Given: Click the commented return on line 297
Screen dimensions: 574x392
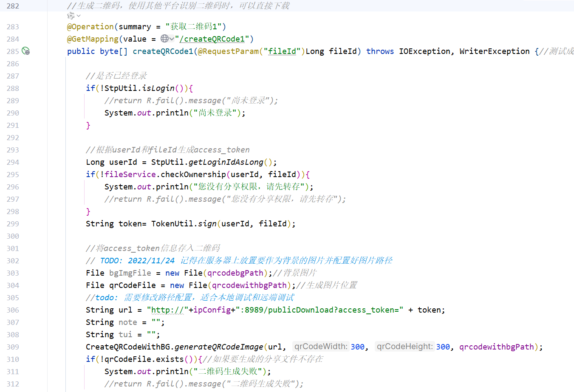Looking at the screenshot, I should [225, 199].
